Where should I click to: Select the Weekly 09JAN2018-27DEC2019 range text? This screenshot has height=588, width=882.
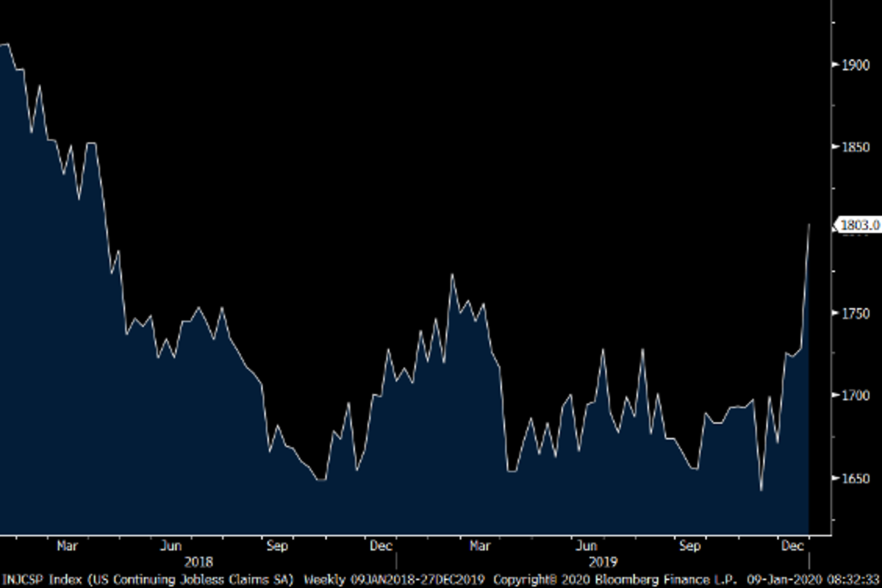[x=395, y=579]
